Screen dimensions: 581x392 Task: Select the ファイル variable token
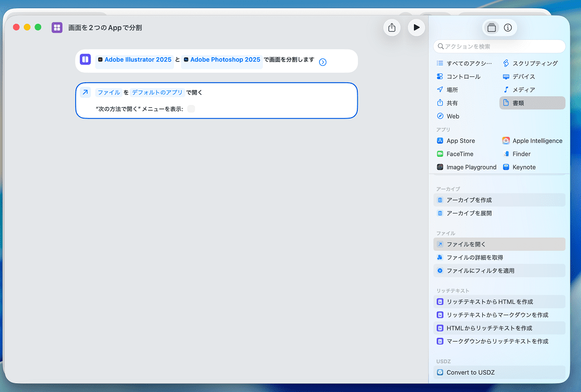point(109,92)
